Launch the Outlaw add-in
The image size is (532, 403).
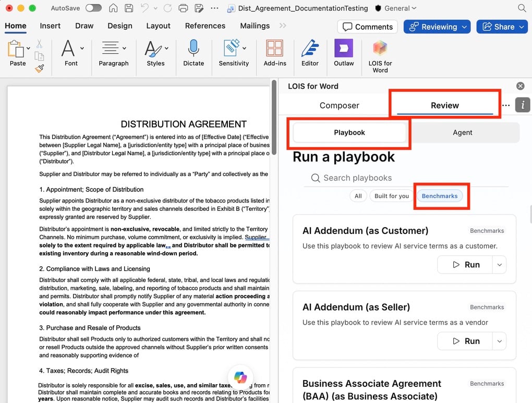(344, 48)
